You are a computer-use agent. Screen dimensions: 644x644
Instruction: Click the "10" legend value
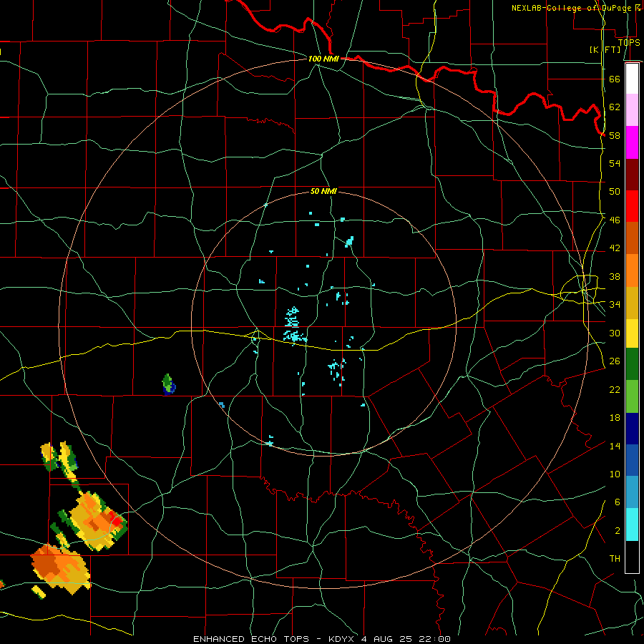(615, 474)
